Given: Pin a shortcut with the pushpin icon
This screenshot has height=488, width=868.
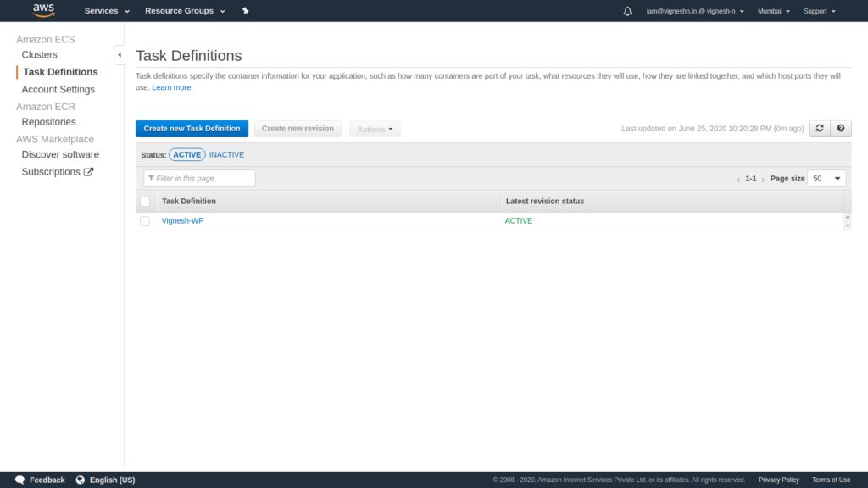Looking at the screenshot, I should click(x=245, y=10).
